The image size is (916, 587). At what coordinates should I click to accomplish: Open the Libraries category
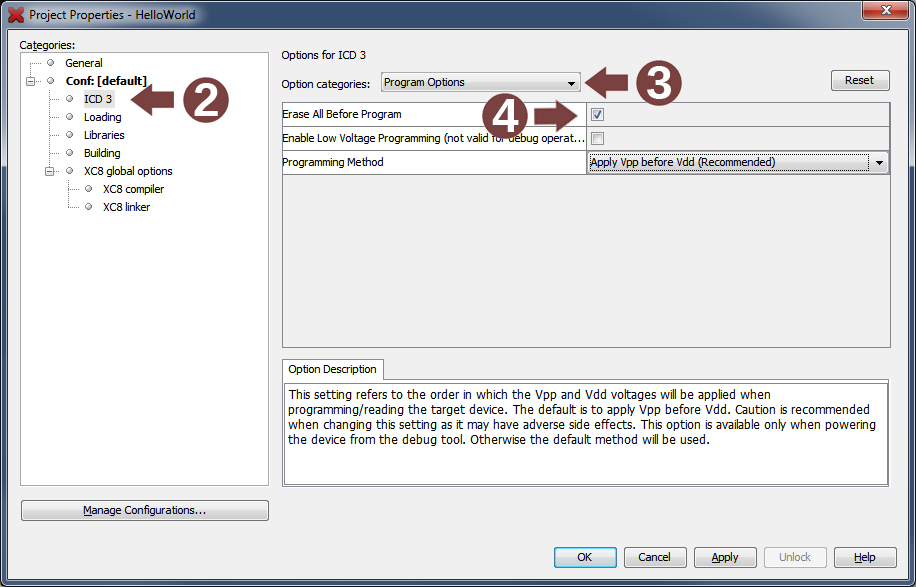[x=104, y=134]
